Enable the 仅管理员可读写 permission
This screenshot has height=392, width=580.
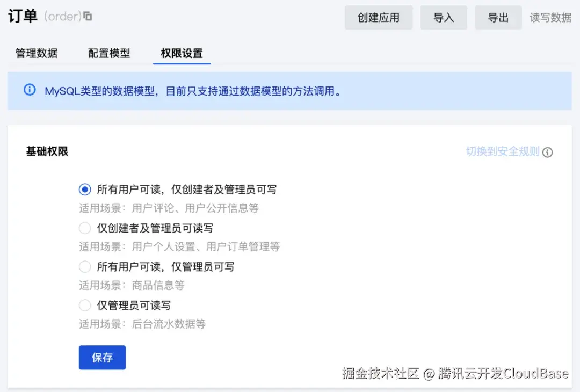click(85, 305)
